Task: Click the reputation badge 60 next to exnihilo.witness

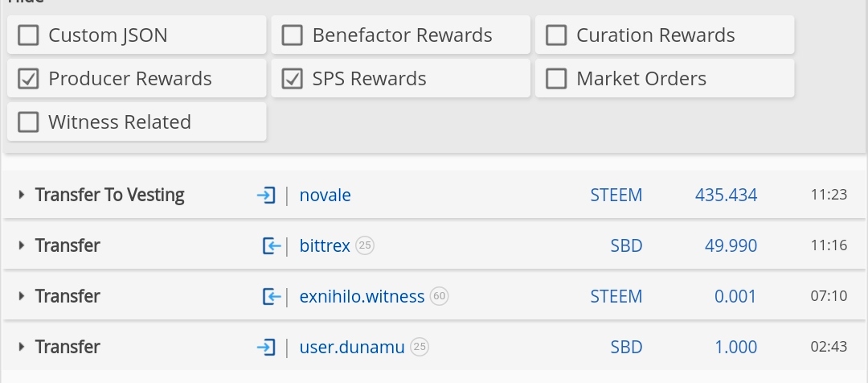Action: coord(439,296)
